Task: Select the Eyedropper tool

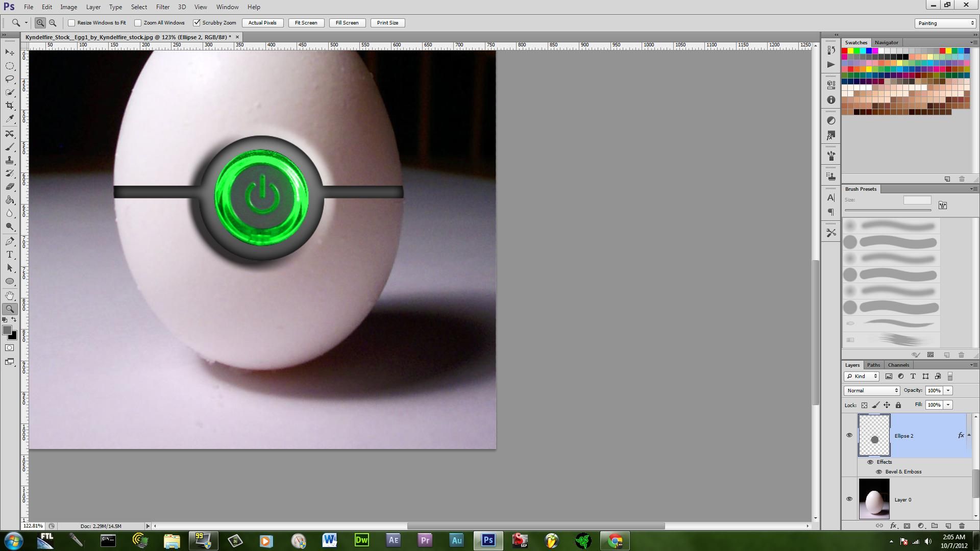Action: coord(10,118)
